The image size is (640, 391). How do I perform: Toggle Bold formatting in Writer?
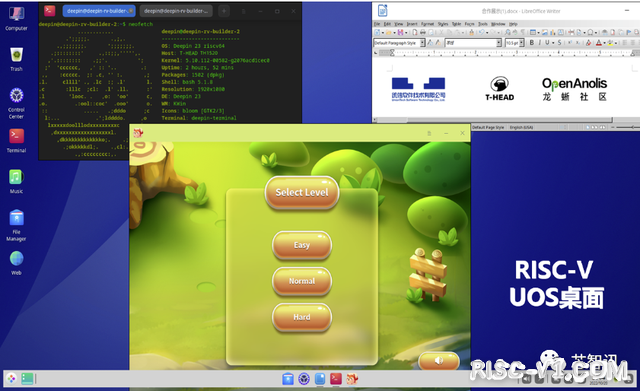tap(531, 43)
